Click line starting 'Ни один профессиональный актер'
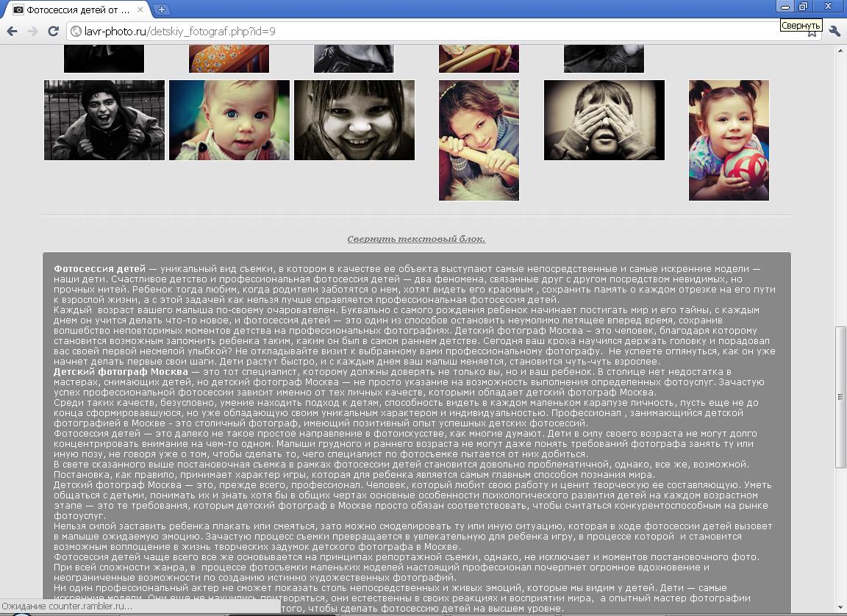This screenshot has height=616, width=847. [390, 587]
